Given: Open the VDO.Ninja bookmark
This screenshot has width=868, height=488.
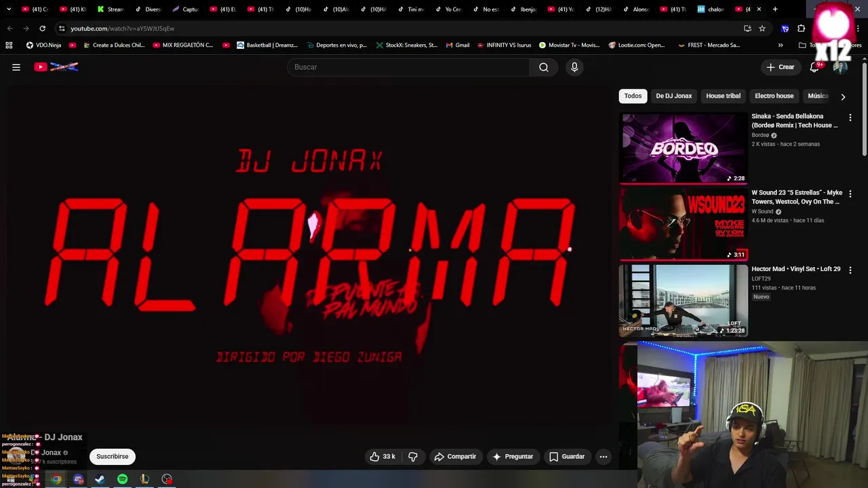Looking at the screenshot, I should pyautogui.click(x=43, y=45).
